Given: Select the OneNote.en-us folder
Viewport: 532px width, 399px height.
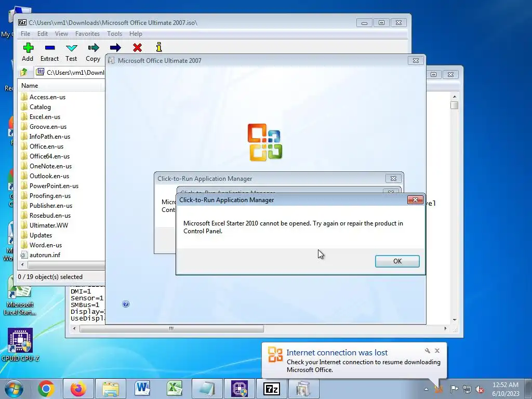Looking at the screenshot, I should [46, 166].
